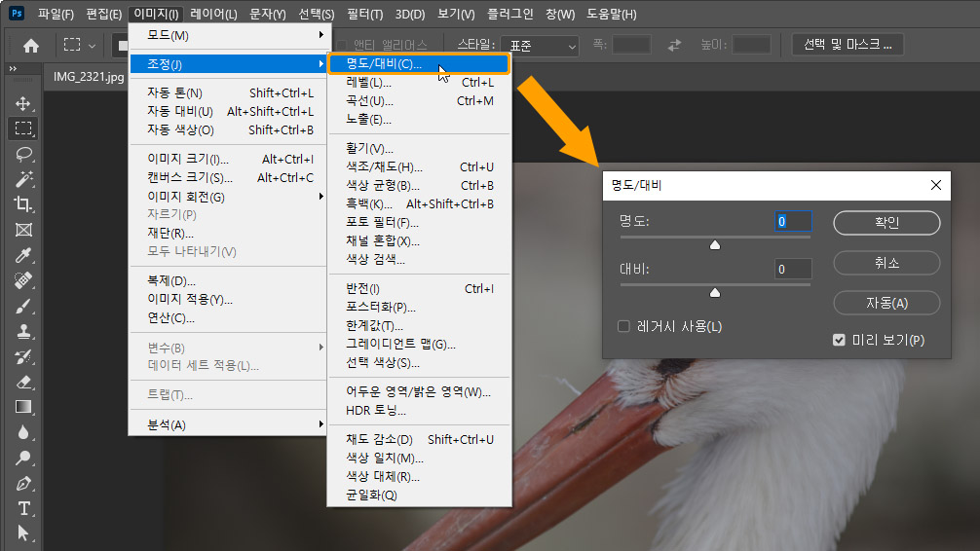Swap width and height arrows icon
Screen dimensions: 980x551
[674, 45]
